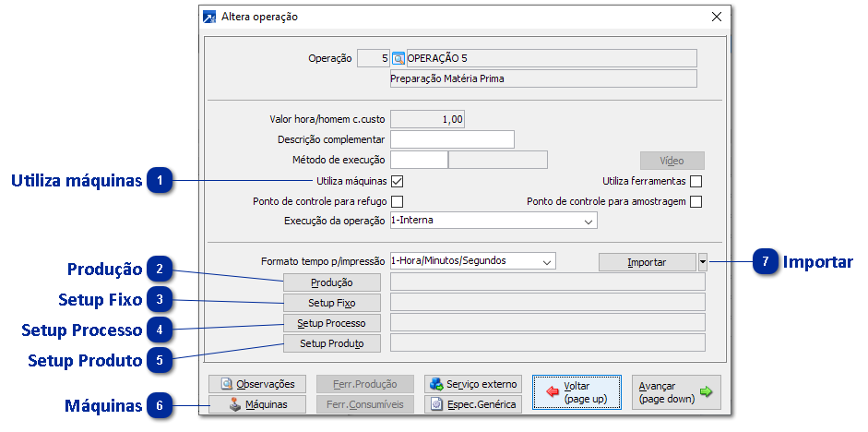Open the operation lookup magnifier icon

pyautogui.click(x=398, y=58)
